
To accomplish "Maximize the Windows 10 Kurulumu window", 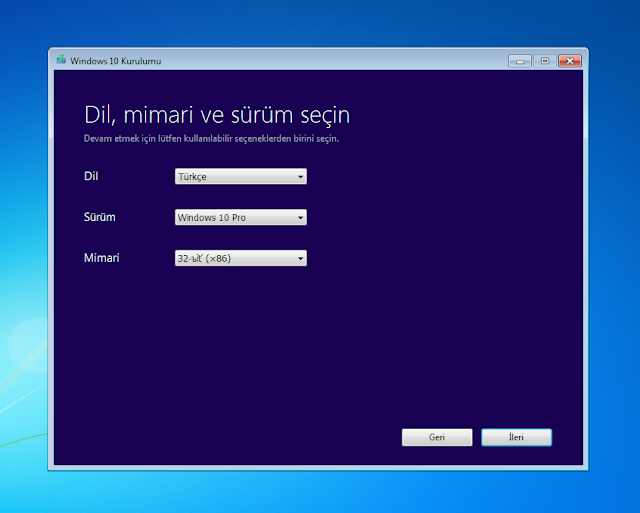I will pyautogui.click(x=544, y=61).
